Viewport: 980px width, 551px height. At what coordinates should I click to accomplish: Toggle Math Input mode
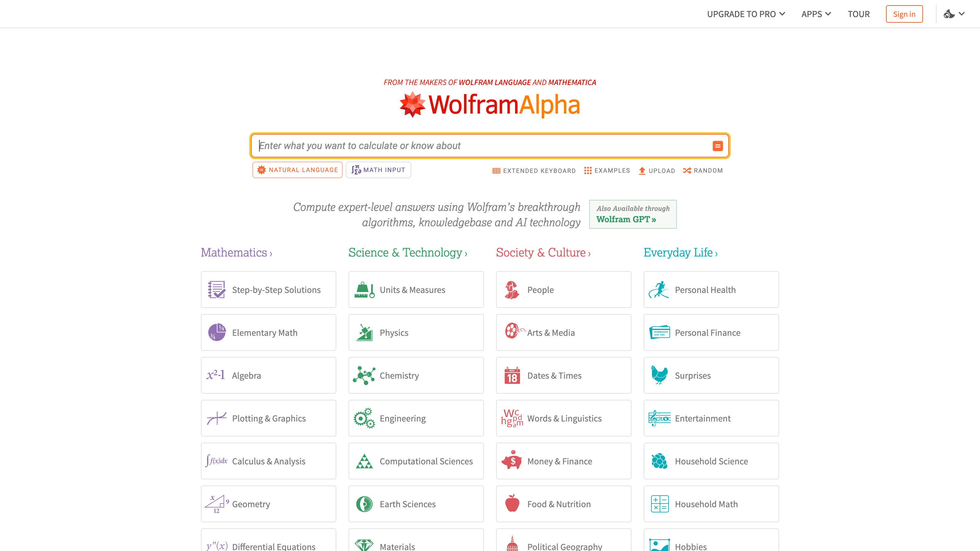coord(378,170)
